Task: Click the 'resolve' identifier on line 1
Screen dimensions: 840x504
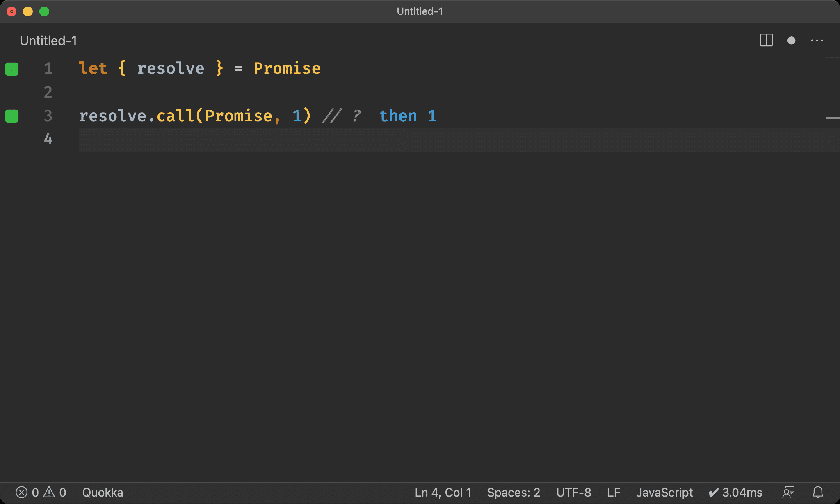Action: pos(171,68)
